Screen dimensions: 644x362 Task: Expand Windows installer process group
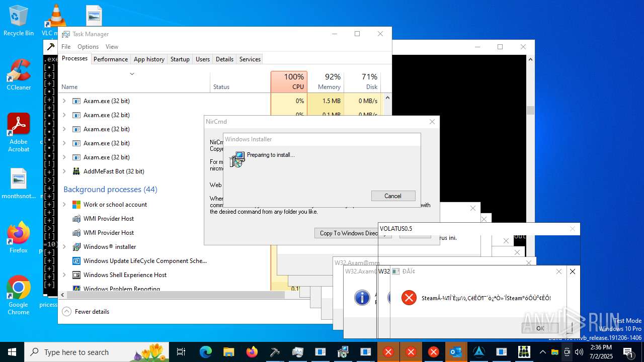64,247
